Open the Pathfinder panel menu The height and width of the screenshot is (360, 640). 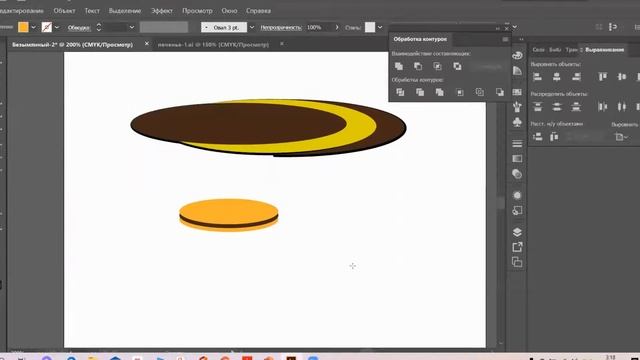tap(505, 39)
